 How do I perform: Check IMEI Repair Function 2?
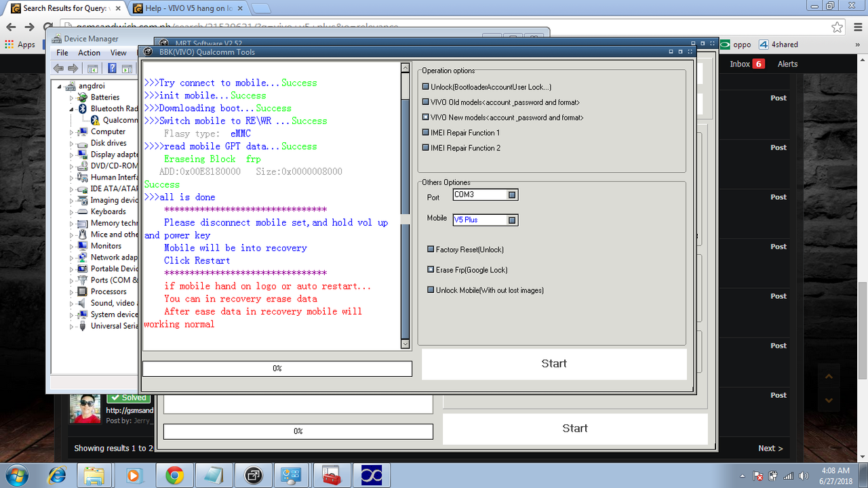[426, 148]
